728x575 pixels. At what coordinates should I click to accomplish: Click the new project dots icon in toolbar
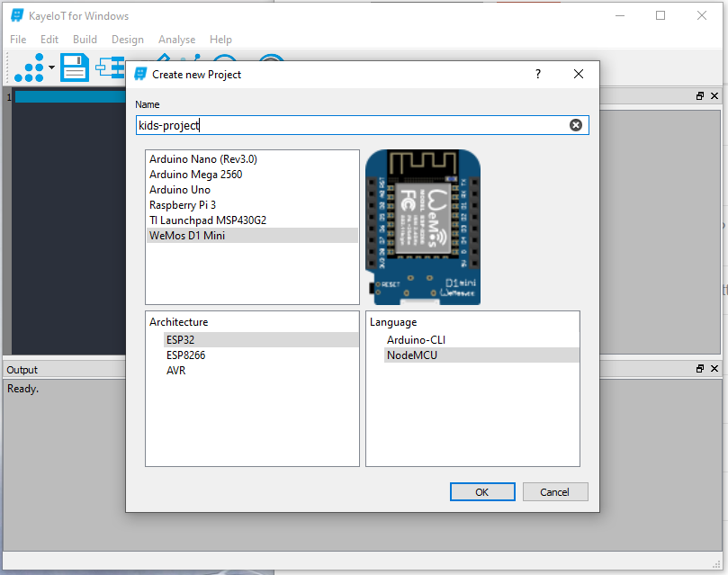pos(30,67)
